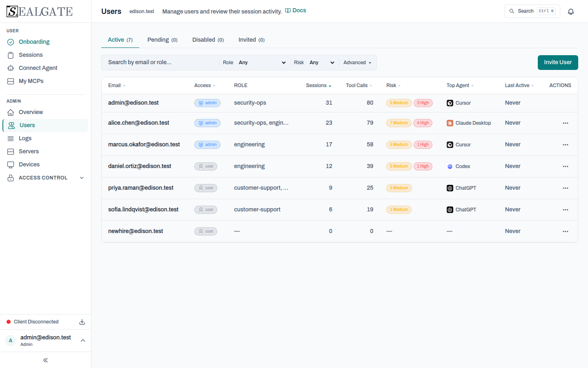Click the Cursor agent icon for admin@edison.test
The image size is (588, 368).
(450, 103)
